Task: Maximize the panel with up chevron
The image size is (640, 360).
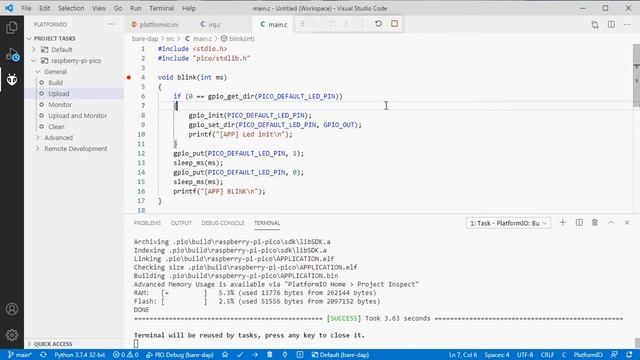Action: (611, 222)
